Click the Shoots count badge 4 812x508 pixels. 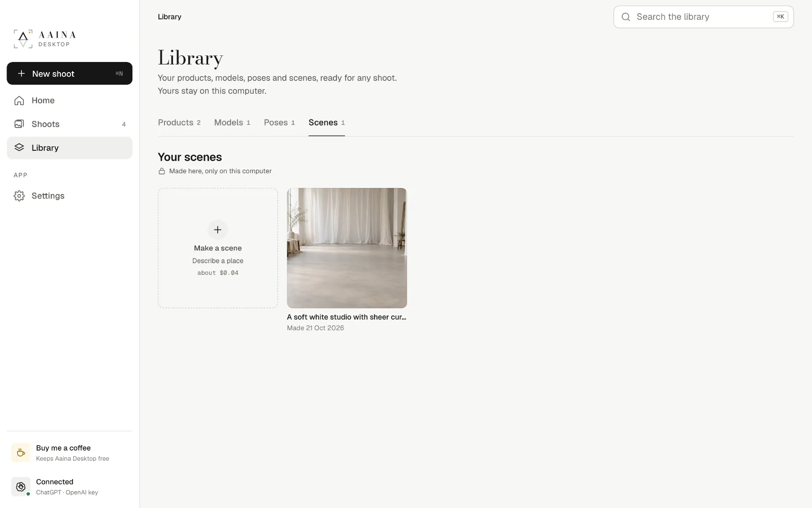click(124, 124)
